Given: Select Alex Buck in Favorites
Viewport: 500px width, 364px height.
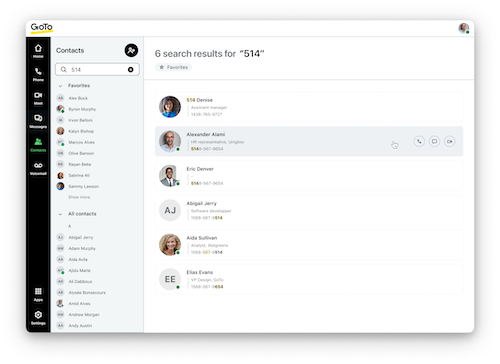Looking at the screenshot, I should (78, 98).
